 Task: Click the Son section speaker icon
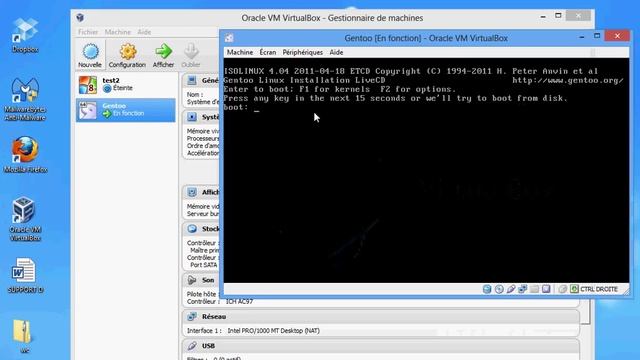coord(191,280)
